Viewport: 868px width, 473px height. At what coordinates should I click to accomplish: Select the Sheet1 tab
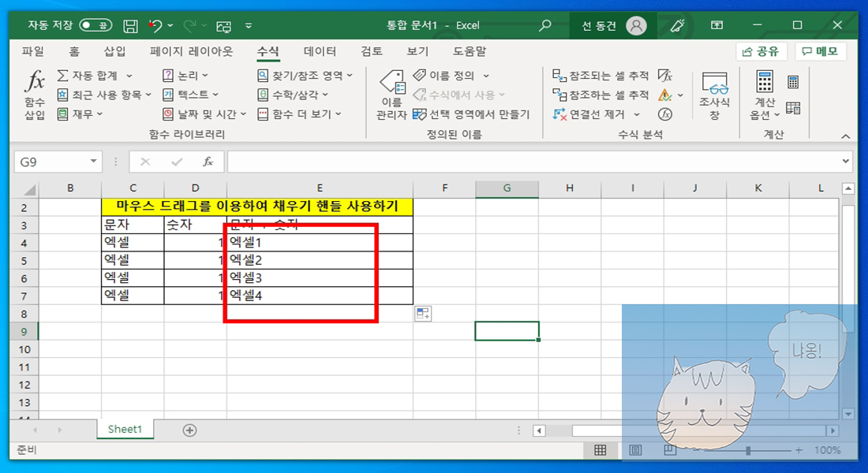tap(125, 430)
